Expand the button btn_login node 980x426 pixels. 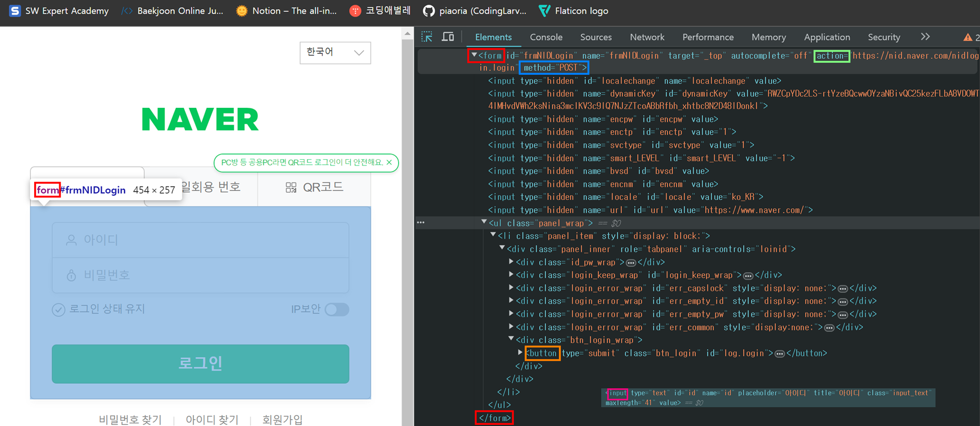point(520,352)
